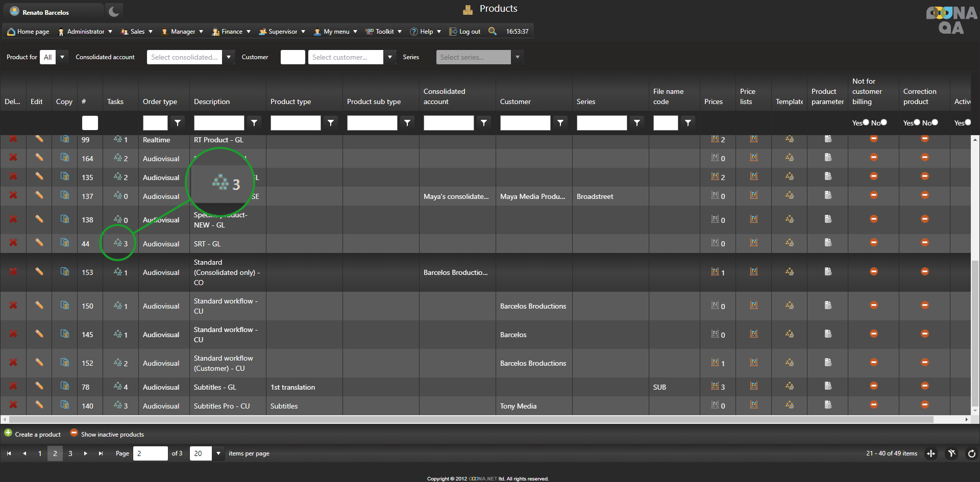Open tasks icon for product 44

(118, 243)
